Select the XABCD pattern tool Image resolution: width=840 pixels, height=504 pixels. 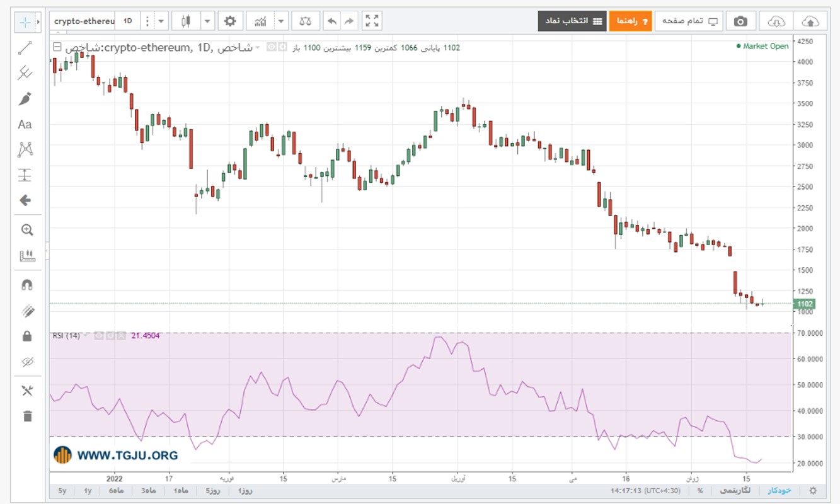click(x=25, y=149)
